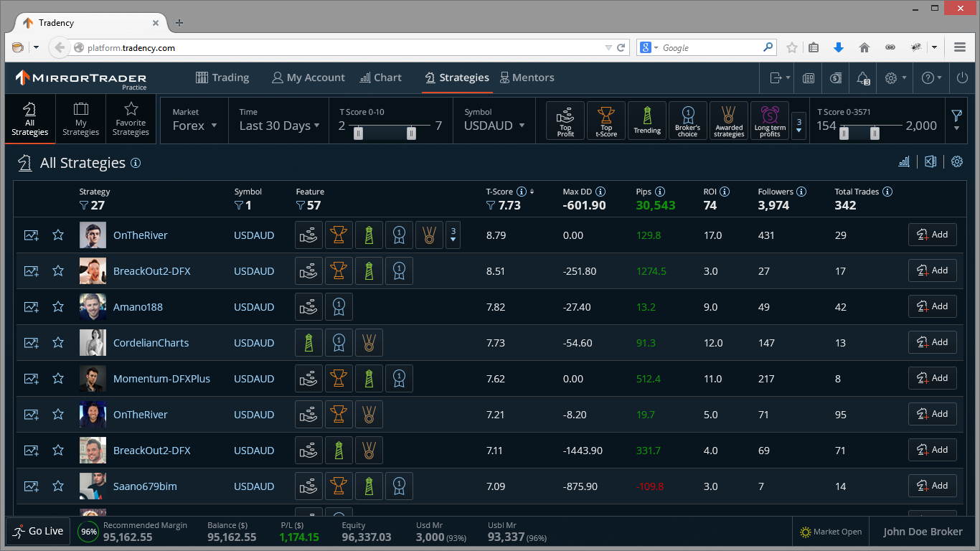Image resolution: width=980 pixels, height=551 pixels.
Task: Open the Momentum-DFXPlus strategy link
Action: click(x=161, y=379)
